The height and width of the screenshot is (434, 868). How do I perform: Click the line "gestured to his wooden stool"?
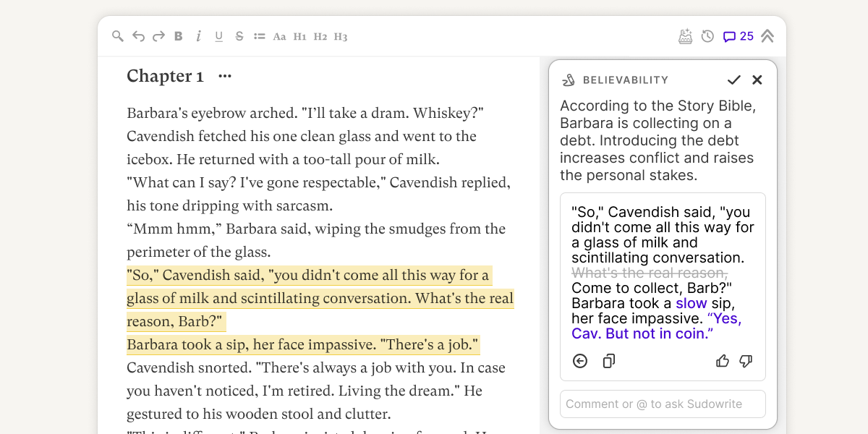pos(258,414)
